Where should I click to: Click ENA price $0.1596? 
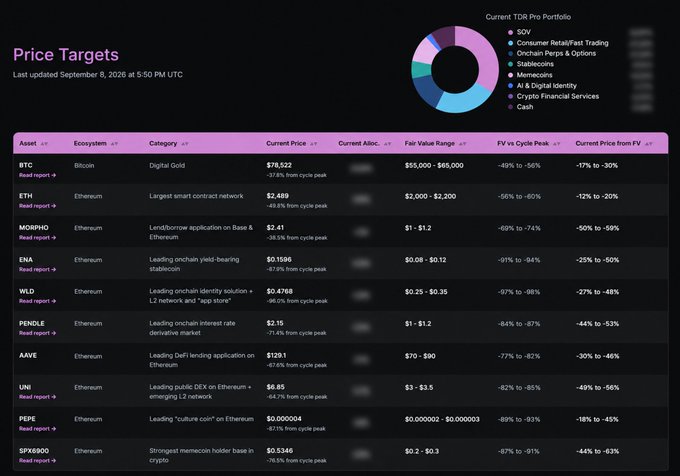[279, 260]
